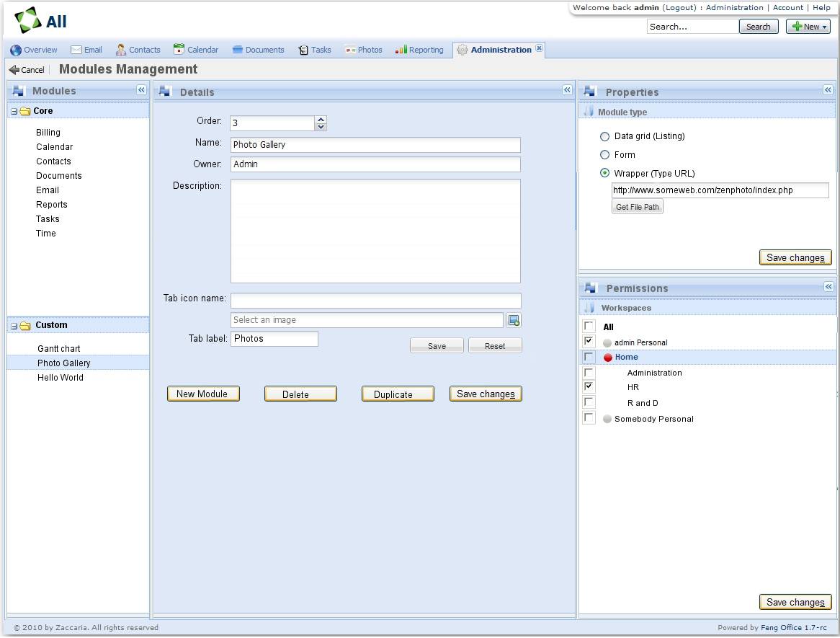The height and width of the screenshot is (638, 840).
Task: Click the Feng Office logo
Action: click(29, 20)
